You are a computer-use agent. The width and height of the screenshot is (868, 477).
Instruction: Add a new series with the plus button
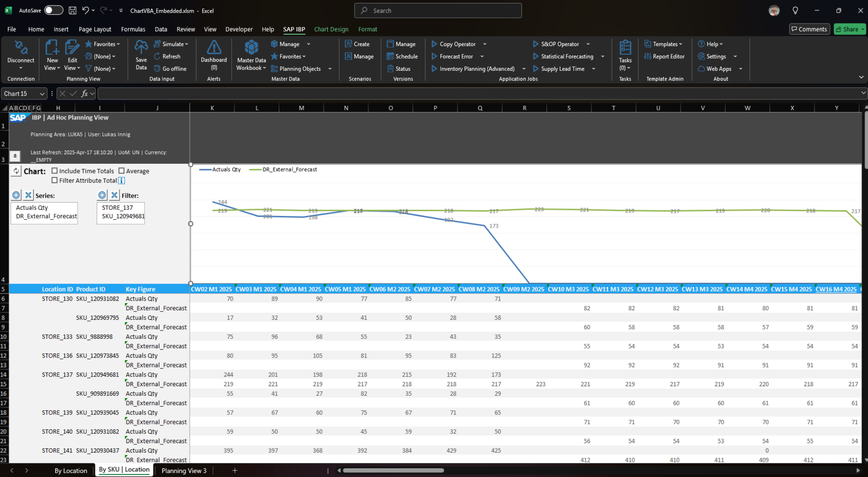pyautogui.click(x=16, y=195)
